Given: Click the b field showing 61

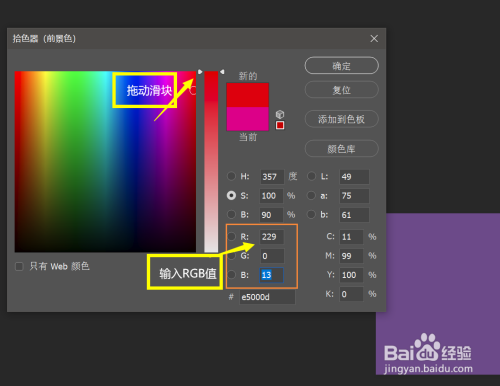Looking at the screenshot, I should click(x=354, y=215).
